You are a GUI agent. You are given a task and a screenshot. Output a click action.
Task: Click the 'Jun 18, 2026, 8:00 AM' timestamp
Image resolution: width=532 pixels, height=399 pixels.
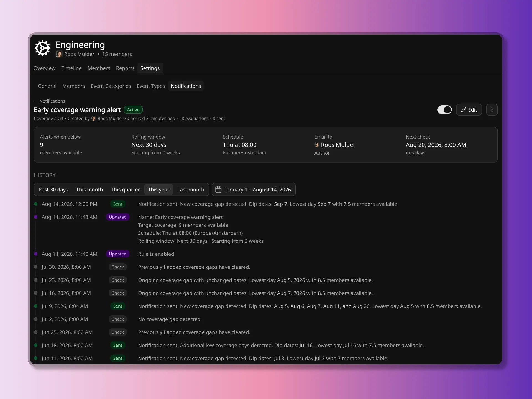tap(67, 345)
